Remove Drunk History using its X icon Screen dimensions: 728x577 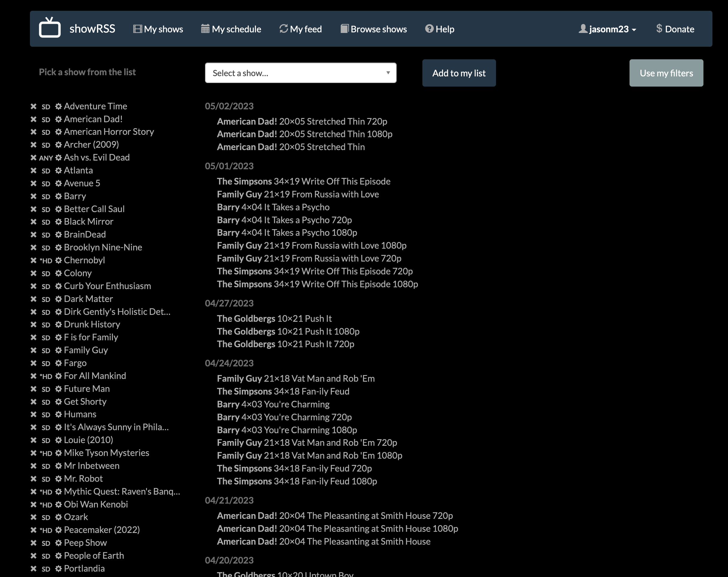tap(34, 325)
